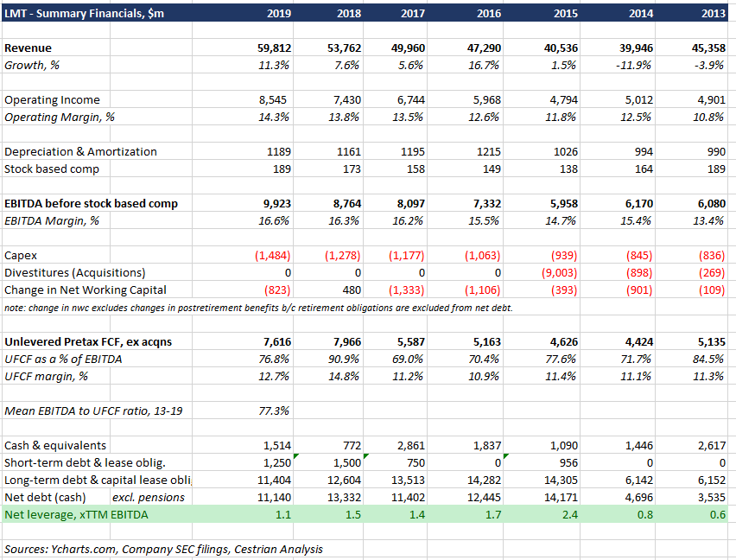
Task: Click Change in Net Working Capital label
Action: coord(86,290)
